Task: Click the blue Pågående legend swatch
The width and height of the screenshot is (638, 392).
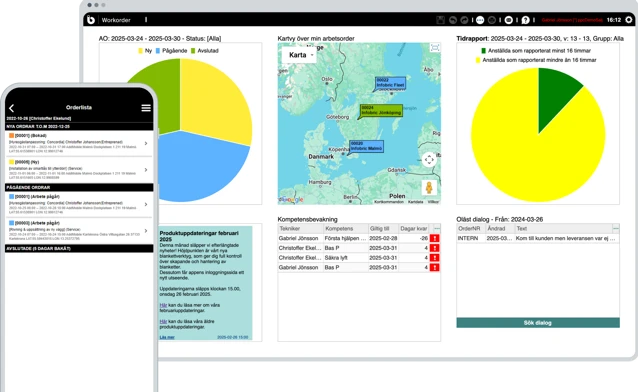Action: click(x=158, y=51)
